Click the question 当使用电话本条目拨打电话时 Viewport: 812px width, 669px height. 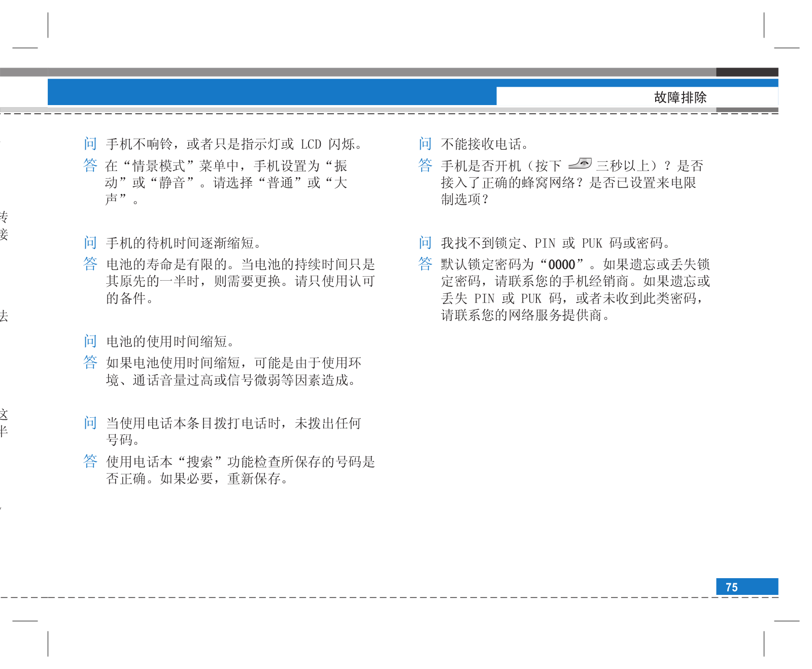tap(233, 423)
